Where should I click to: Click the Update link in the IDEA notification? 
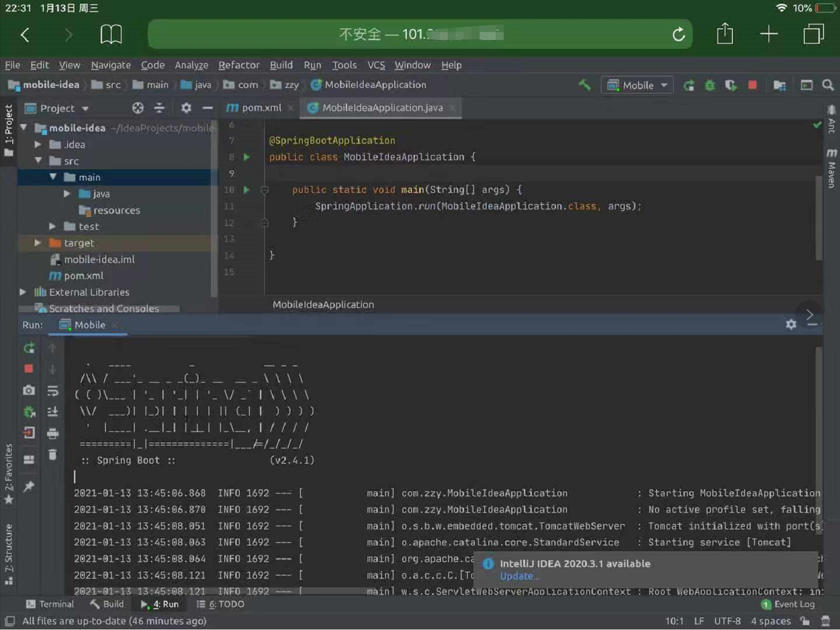point(519,576)
